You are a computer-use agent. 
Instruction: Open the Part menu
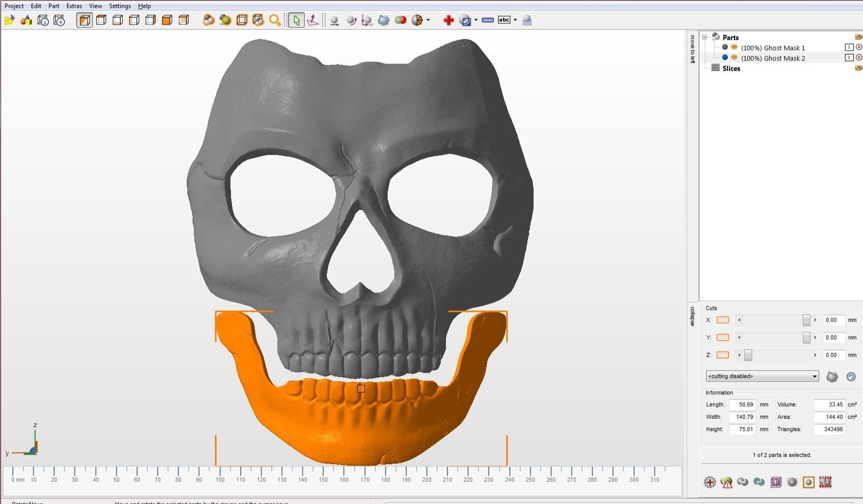point(54,6)
